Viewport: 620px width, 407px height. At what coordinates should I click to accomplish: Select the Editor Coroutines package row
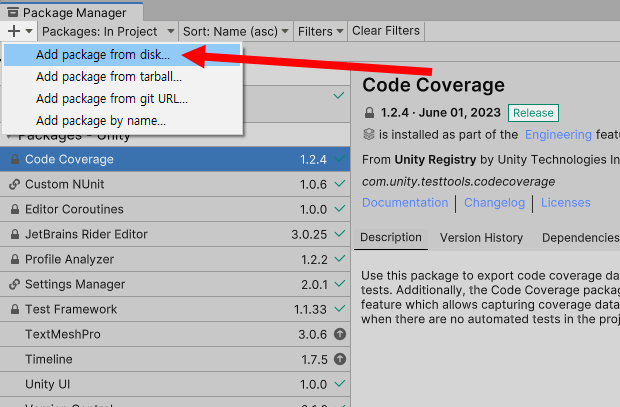tap(175, 209)
